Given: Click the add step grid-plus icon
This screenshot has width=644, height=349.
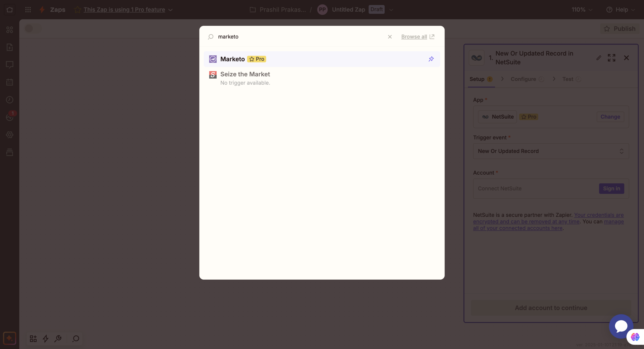Looking at the screenshot, I should tap(33, 338).
